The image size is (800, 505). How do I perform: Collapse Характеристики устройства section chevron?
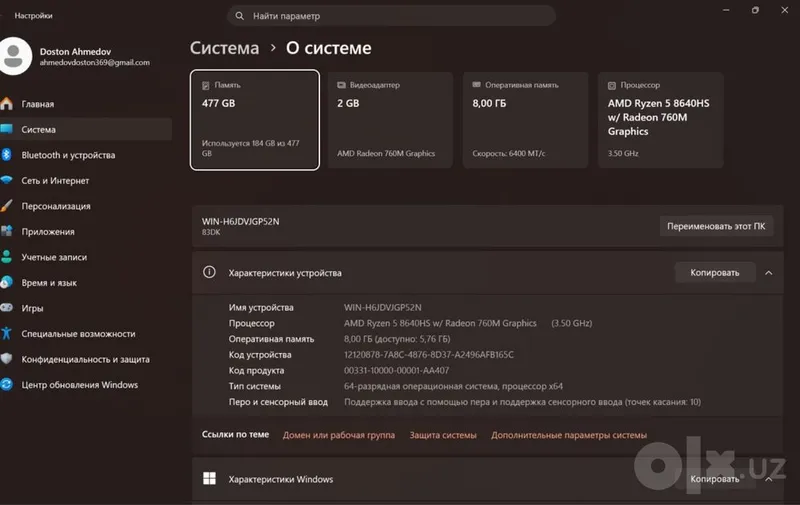(x=768, y=273)
